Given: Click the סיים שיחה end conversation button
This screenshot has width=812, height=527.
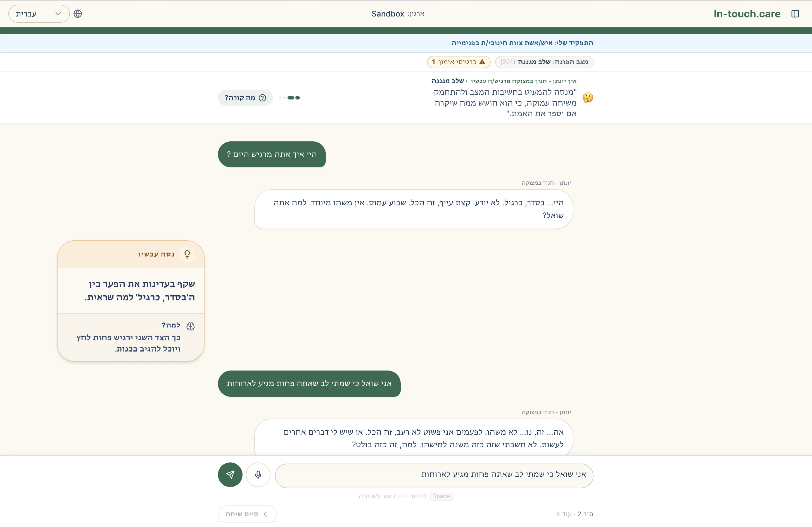Looking at the screenshot, I should click(x=247, y=514).
